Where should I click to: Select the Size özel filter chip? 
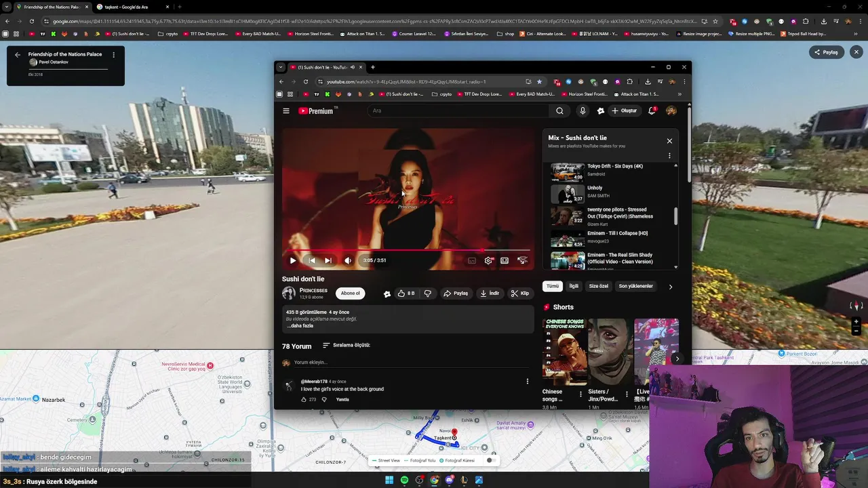[x=599, y=286]
